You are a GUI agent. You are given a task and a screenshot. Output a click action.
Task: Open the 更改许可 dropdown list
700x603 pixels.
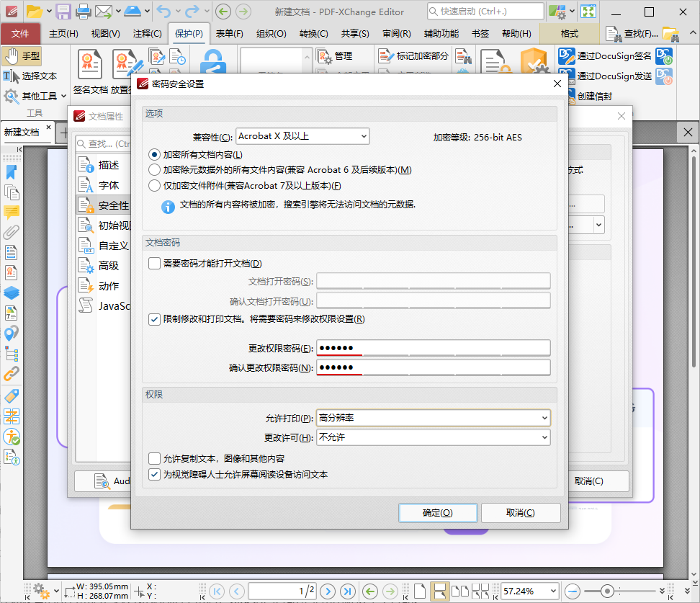point(433,437)
